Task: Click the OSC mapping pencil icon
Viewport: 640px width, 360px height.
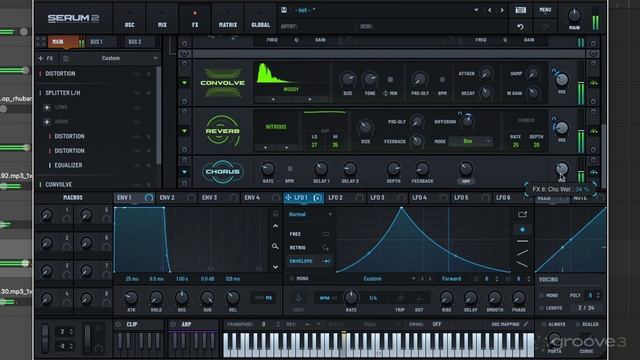Action: point(526,324)
